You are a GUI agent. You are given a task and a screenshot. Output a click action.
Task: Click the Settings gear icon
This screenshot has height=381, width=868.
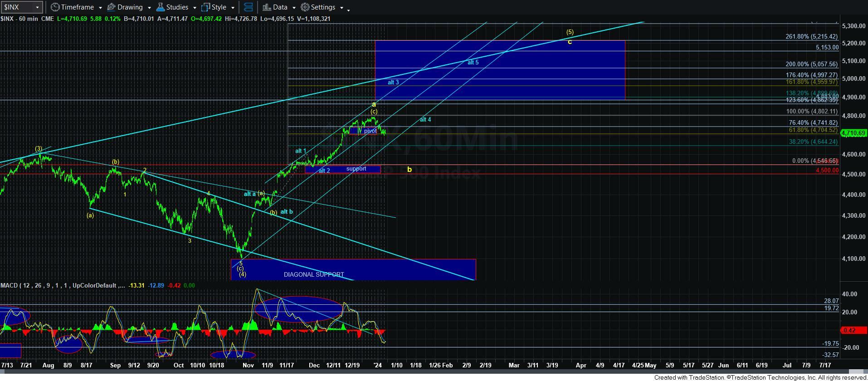(305, 7)
